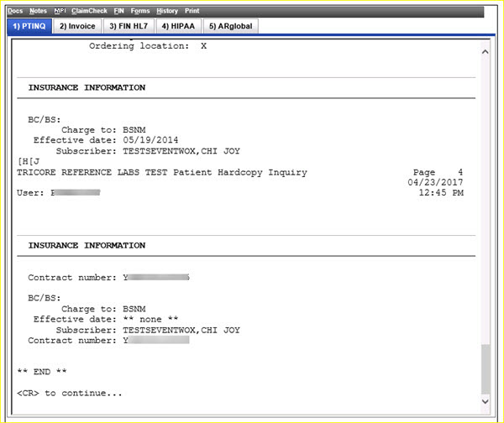This screenshot has height=423, width=504.
Task: Click the '<CR> to continue...' prompt
Action: click(x=69, y=393)
